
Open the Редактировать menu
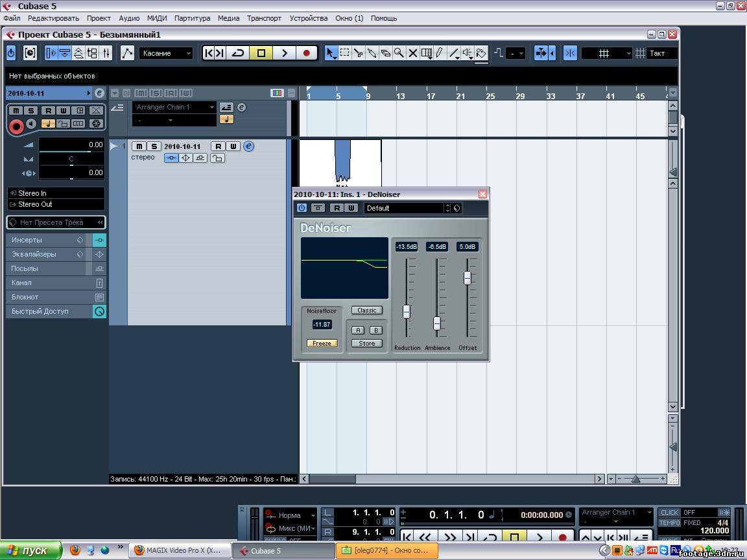click(53, 18)
